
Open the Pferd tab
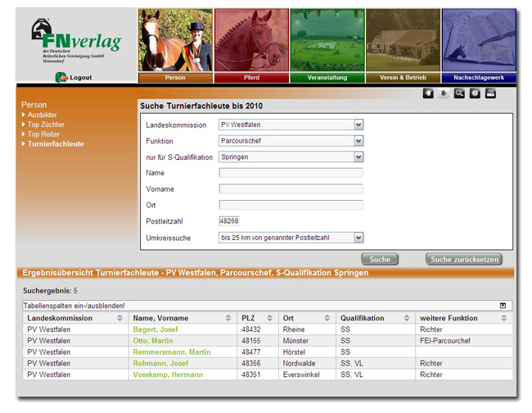[x=251, y=78]
